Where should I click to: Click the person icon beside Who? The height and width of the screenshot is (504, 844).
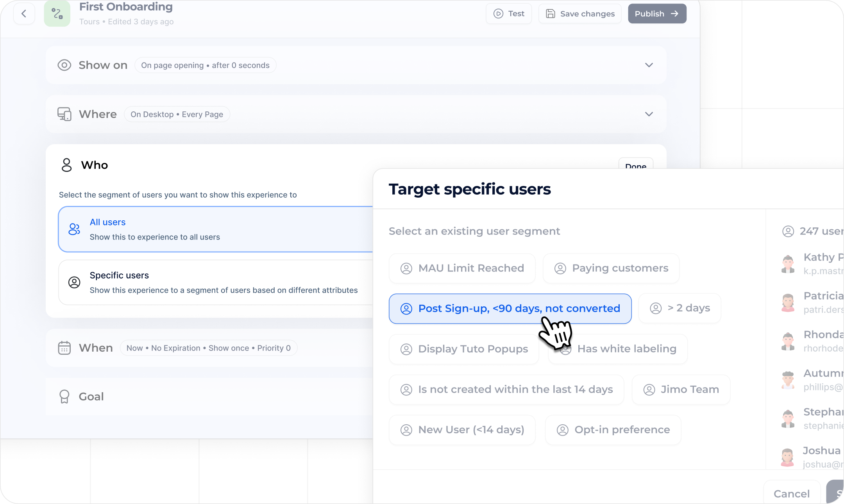(x=66, y=165)
